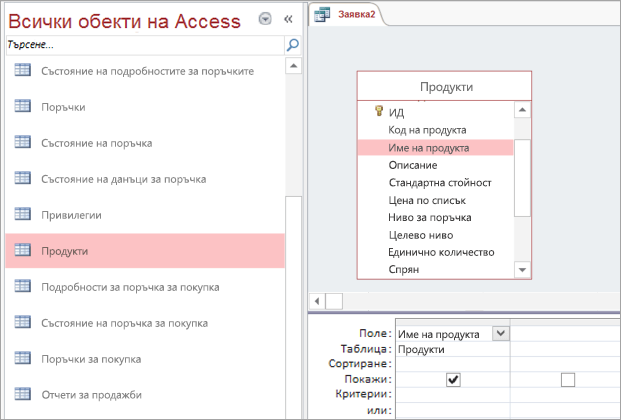Click table icon next to Привилегии
This screenshot has width=621, height=420.
coord(23,214)
